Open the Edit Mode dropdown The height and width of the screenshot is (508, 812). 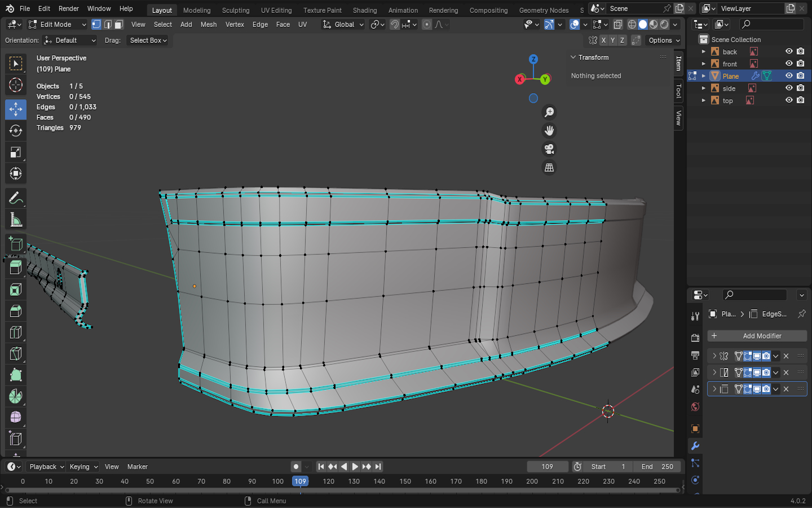pos(57,24)
